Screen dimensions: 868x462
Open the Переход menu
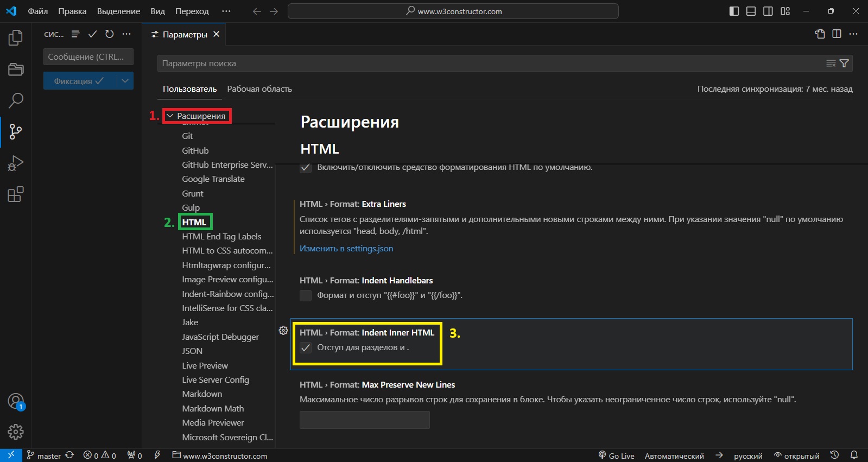(192, 11)
